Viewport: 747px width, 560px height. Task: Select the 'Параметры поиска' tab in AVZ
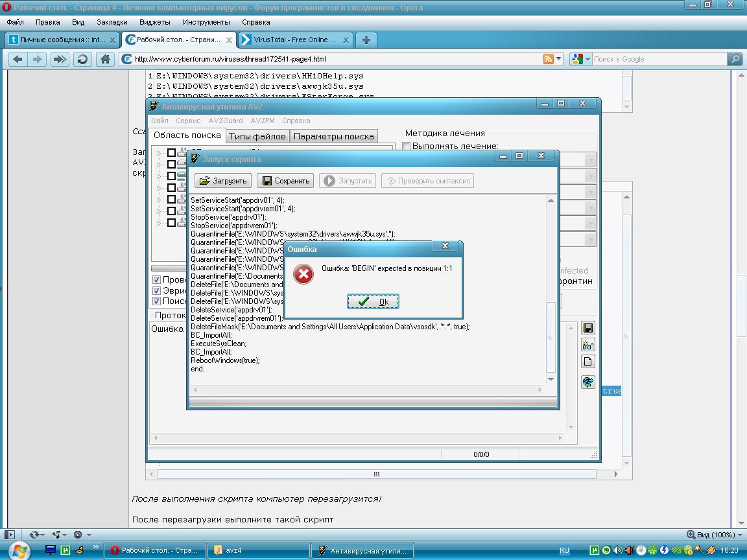pos(333,136)
